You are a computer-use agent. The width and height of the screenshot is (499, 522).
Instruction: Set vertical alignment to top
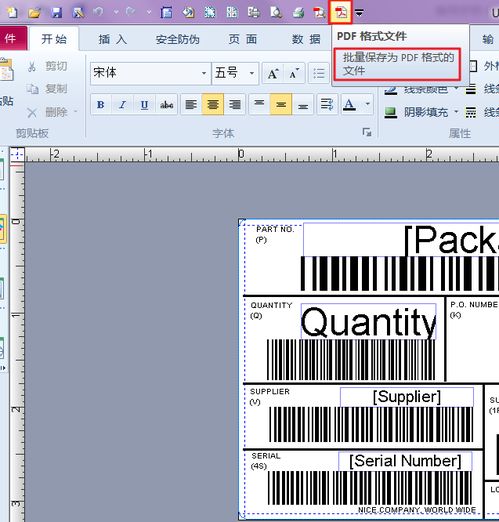pos(259,104)
